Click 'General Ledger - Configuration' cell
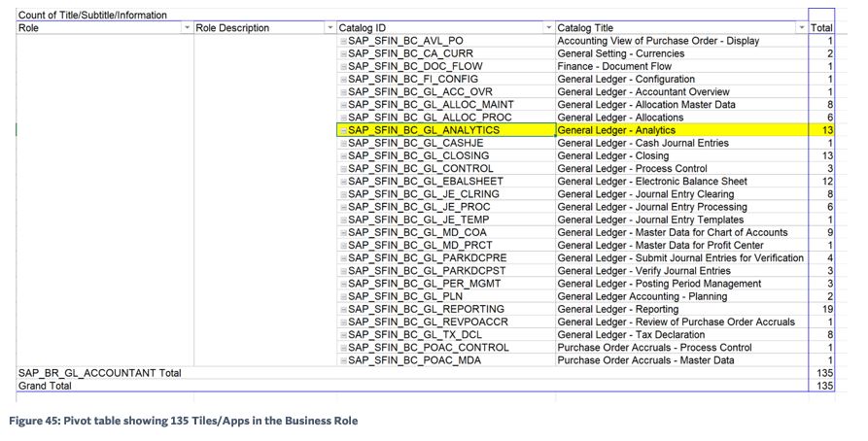Viewport: 868px width, 441px height. click(x=682, y=79)
